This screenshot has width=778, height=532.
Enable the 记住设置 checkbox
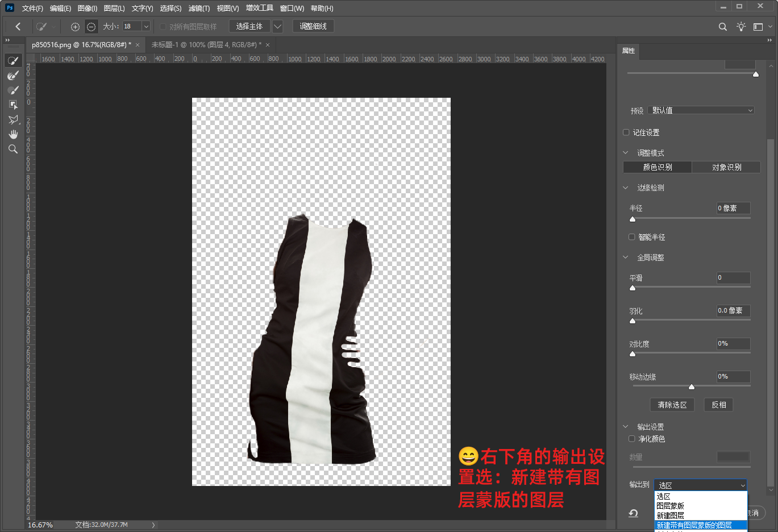pyautogui.click(x=626, y=132)
